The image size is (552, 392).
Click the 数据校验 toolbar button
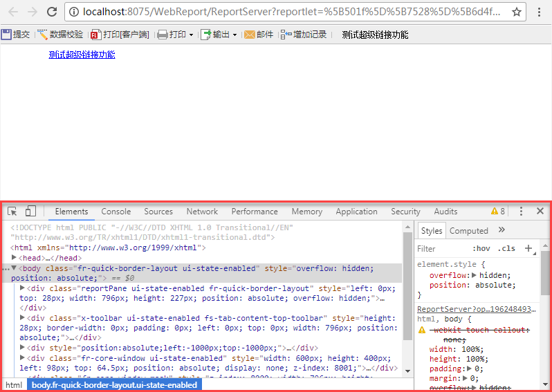tap(61, 35)
